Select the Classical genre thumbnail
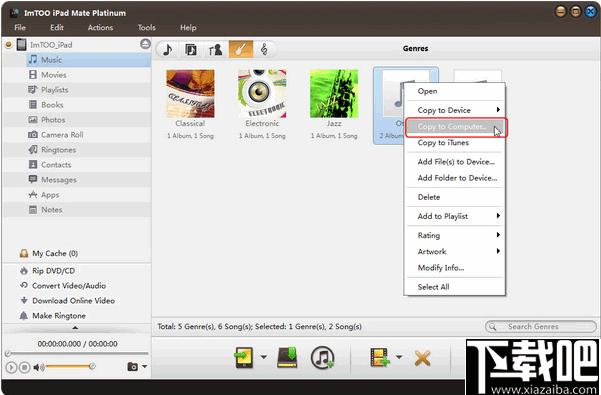601x395 pixels. coord(190,93)
